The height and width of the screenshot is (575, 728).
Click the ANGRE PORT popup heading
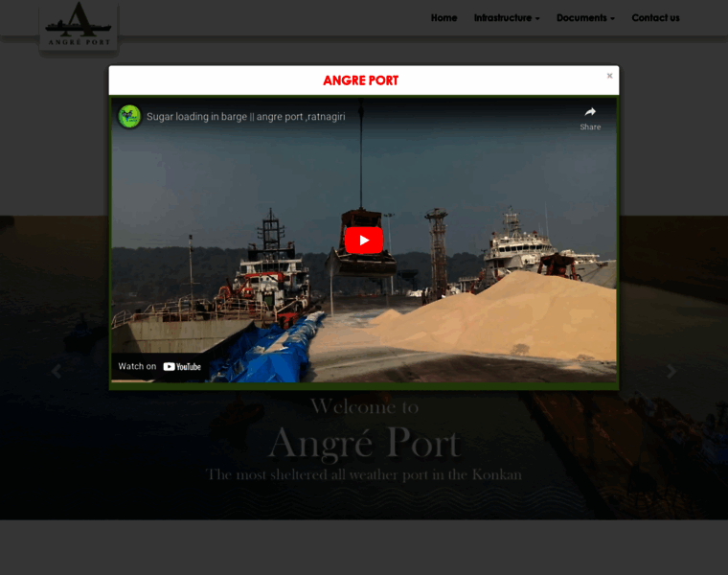(361, 80)
